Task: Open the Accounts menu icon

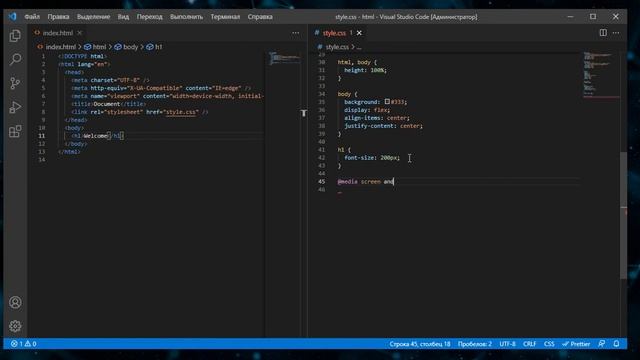Action: pos(15,302)
